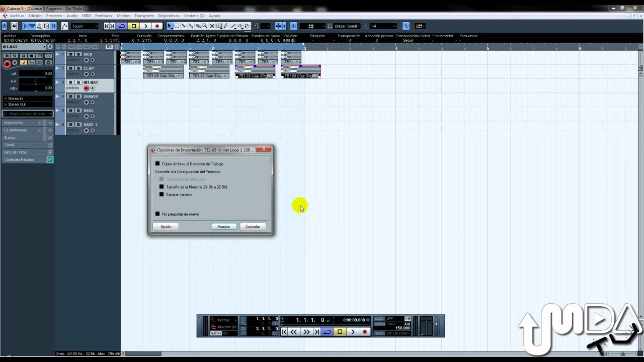This screenshot has width=644, height=362.
Task: Click Rewind in transport panel
Action: coord(294,332)
